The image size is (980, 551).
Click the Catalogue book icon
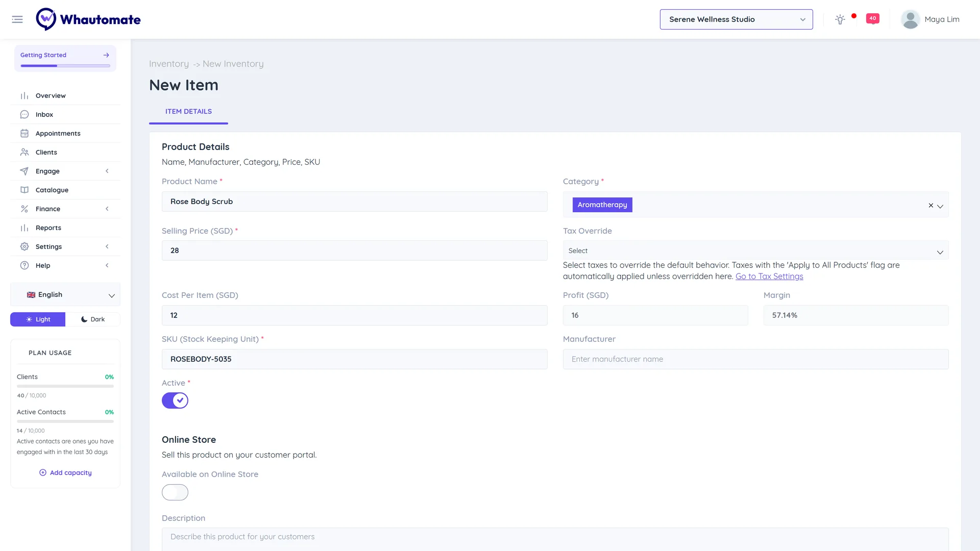(x=24, y=190)
